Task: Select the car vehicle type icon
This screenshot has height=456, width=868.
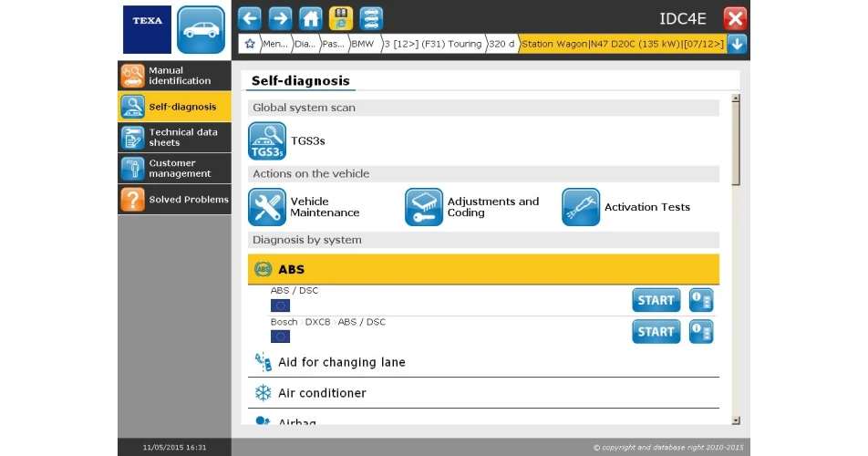Action: [201, 29]
